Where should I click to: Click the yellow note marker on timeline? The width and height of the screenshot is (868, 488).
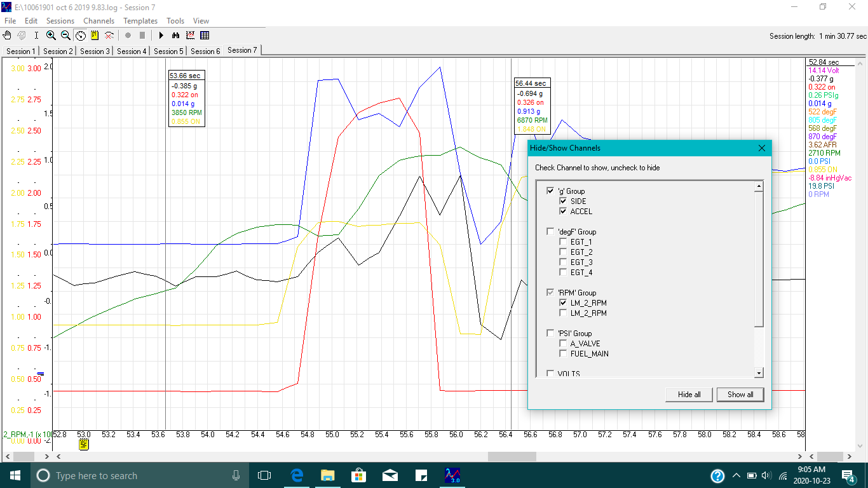point(84,444)
